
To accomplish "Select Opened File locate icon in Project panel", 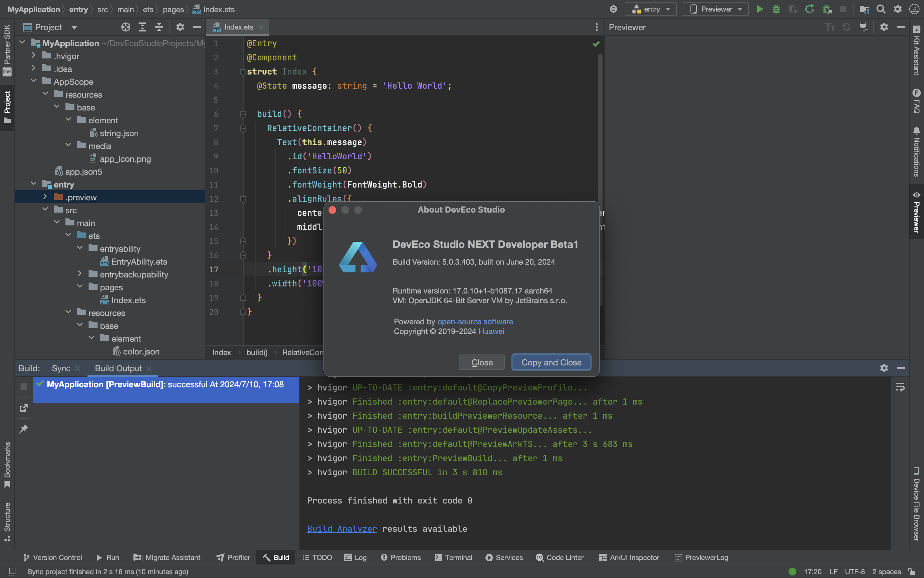I will (126, 27).
